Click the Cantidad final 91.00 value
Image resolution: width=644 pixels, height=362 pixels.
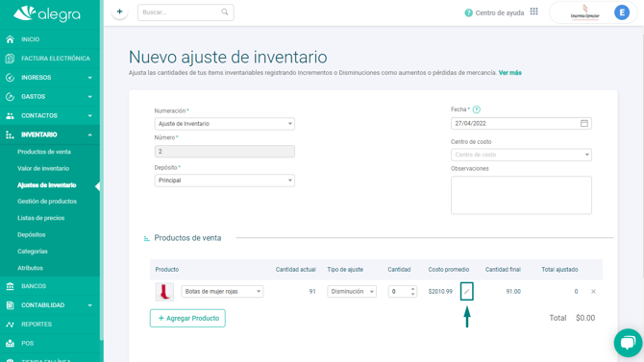click(x=513, y=291)
